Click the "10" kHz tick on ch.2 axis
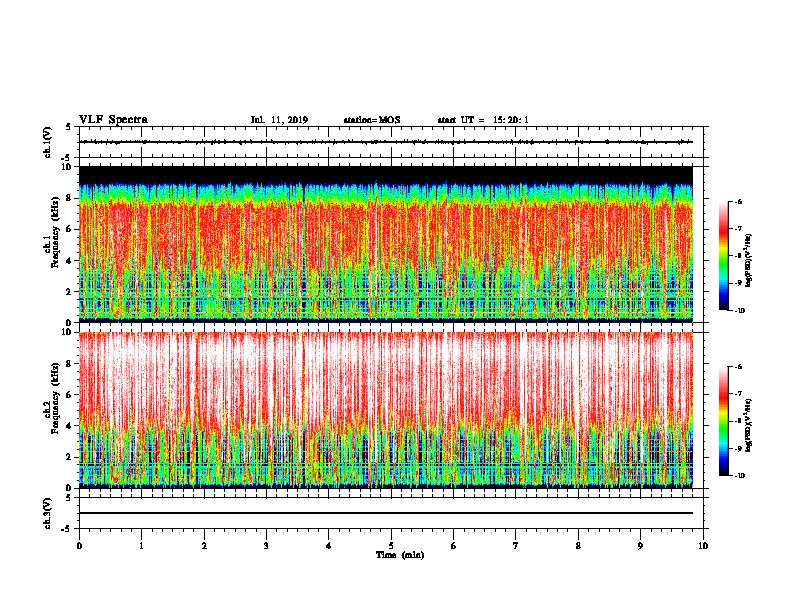Screen dimensions: 792x612 (x=66, y=332)
